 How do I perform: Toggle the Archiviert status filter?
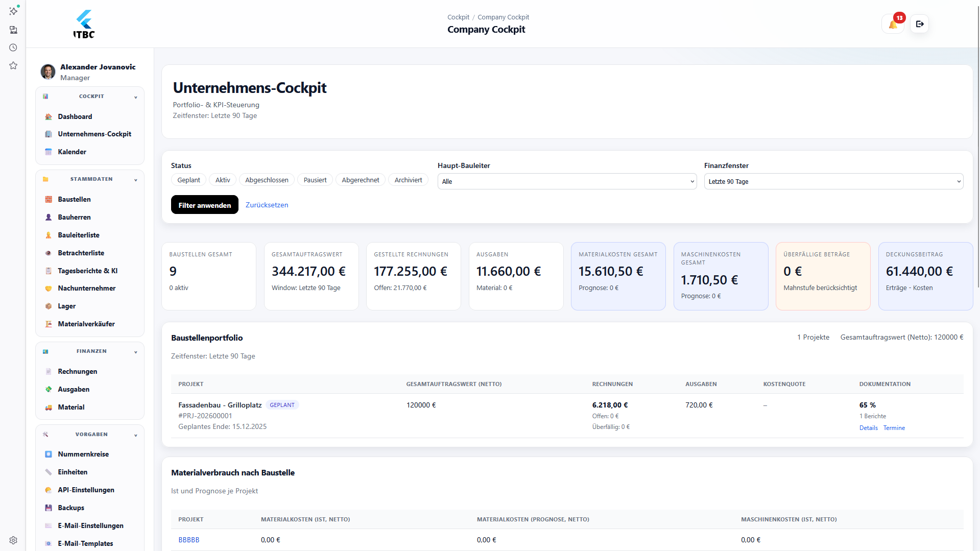coord(408,180)
